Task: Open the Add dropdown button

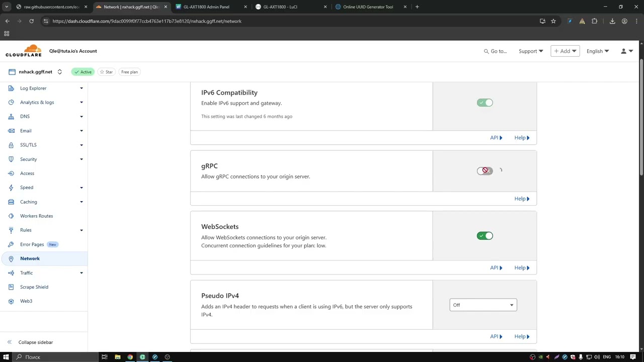Action: tap(565, 51)
